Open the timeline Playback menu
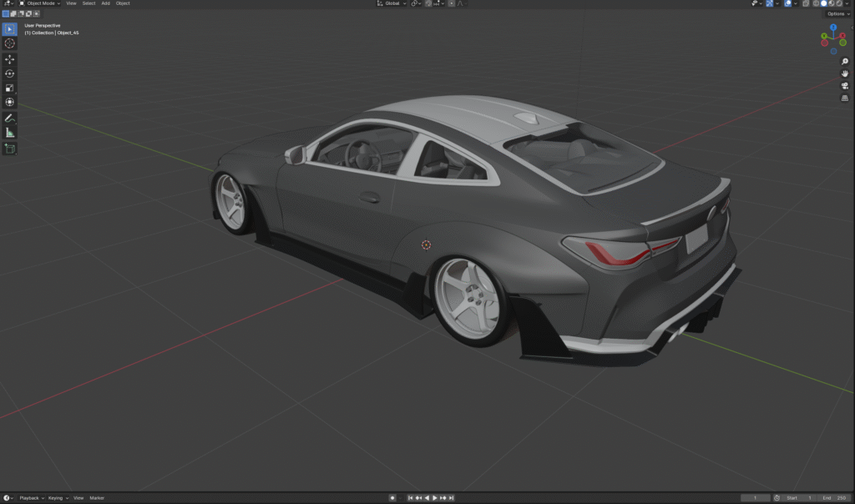The height and width of the screenshot is (504, 855). pyautogui.click(x=31, y=498)
